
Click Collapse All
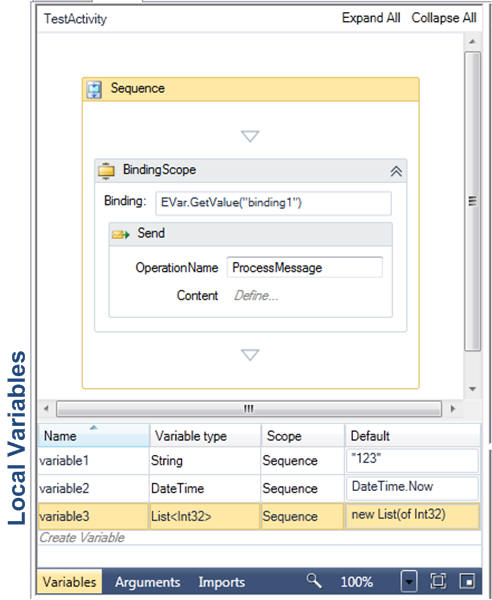coord(444,18)
